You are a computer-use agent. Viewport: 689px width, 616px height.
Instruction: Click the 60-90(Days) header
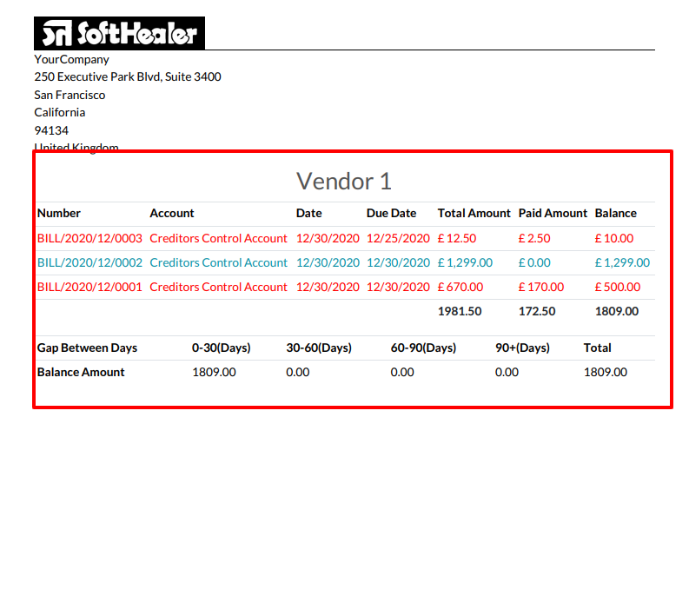coord(424,348)
